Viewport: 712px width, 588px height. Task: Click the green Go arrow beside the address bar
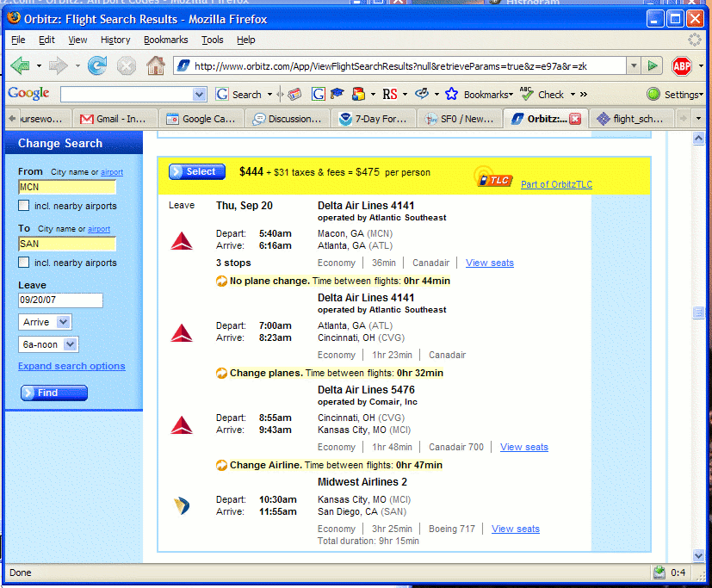pos(653,65)
